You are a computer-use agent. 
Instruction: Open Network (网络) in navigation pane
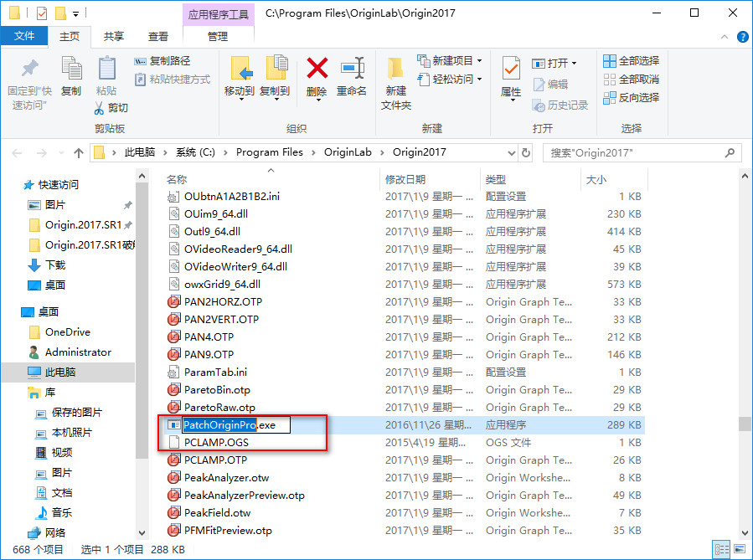click(54, 532)
